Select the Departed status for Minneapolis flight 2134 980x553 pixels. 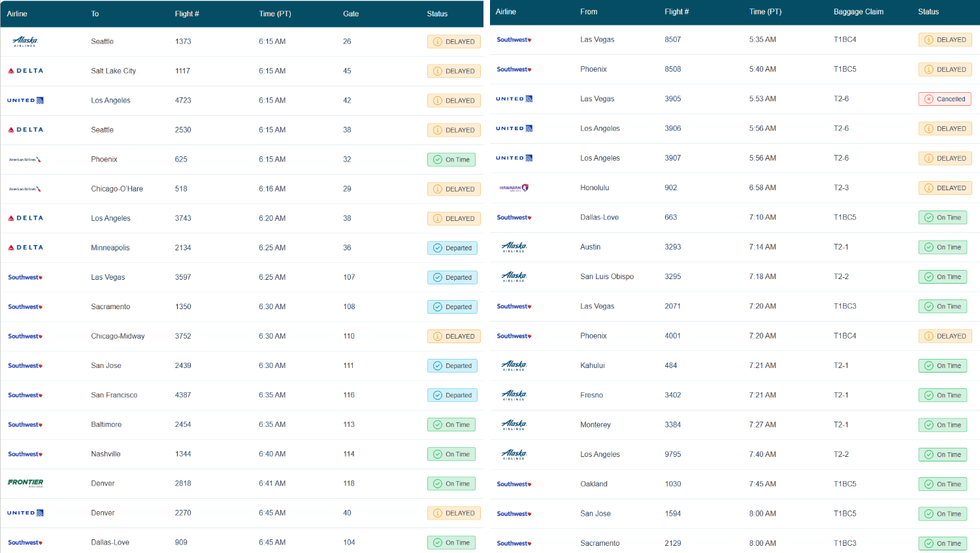[x=452, y=248]
